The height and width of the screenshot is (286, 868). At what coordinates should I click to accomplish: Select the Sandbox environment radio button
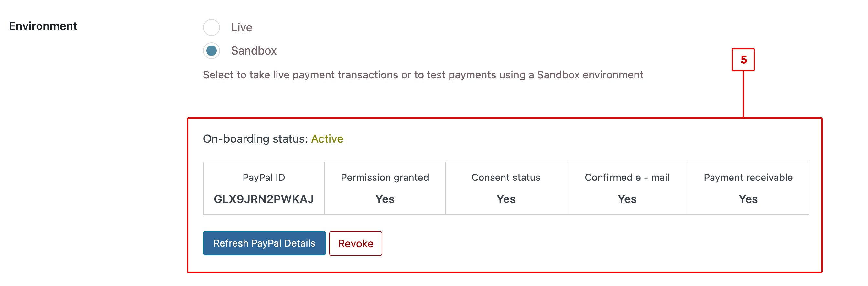pos(211,51)
